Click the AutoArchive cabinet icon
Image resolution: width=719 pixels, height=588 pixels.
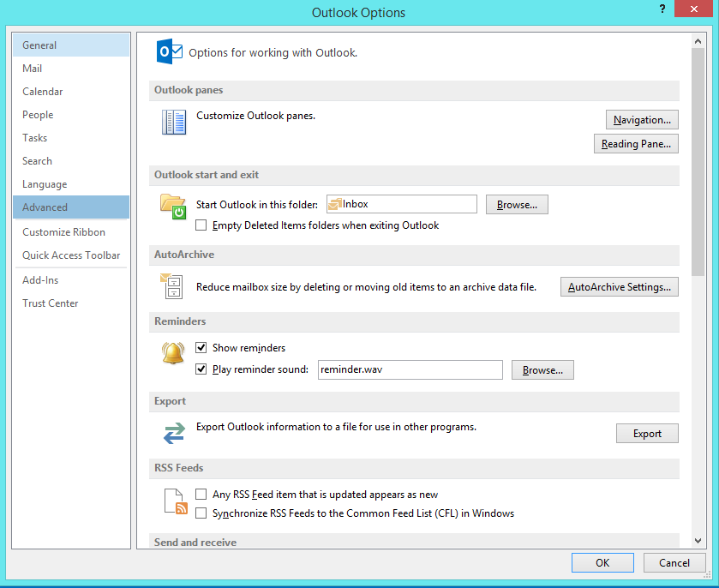click(171, 286)
